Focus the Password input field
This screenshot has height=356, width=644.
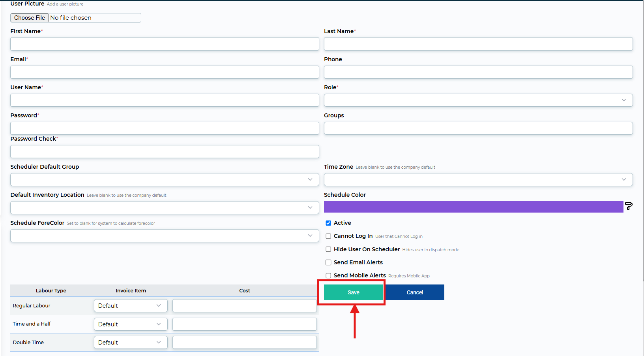tap(165, 128)
